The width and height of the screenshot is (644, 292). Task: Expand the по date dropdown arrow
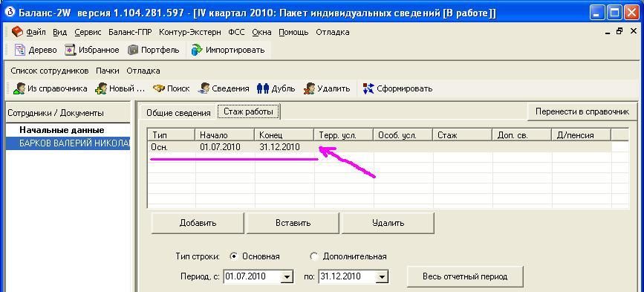click(x=382, y=276)
